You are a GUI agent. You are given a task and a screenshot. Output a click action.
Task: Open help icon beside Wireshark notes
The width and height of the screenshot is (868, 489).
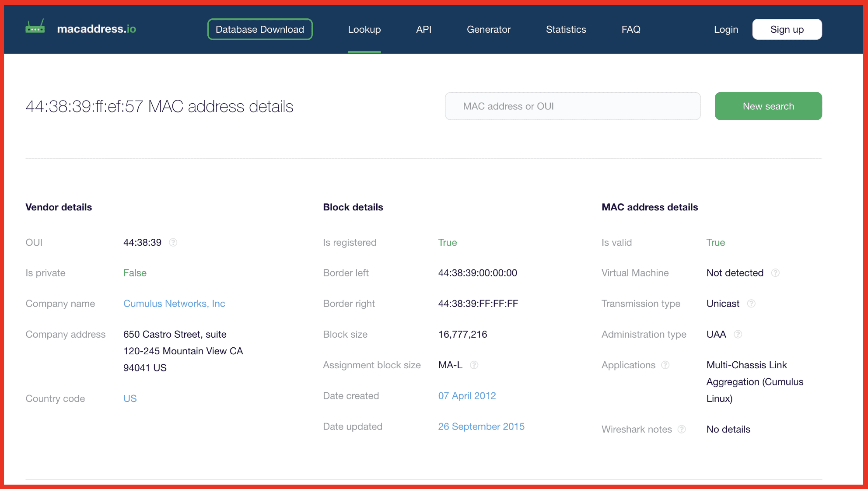[x=682, y=429]
